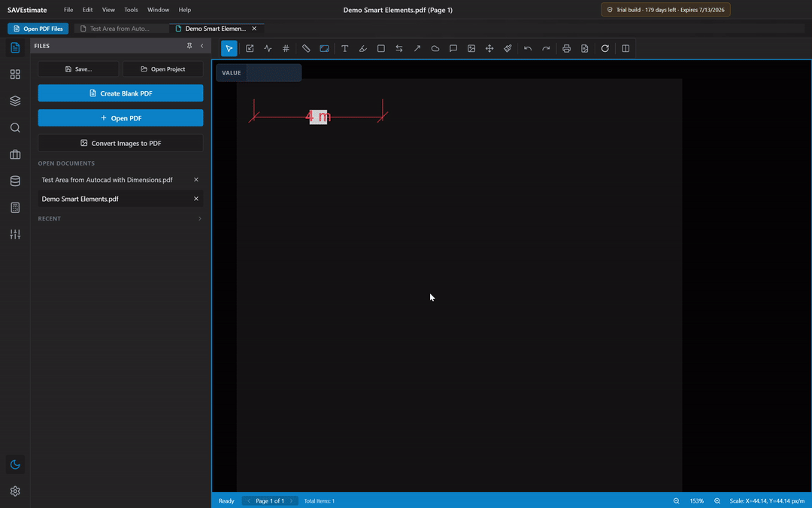This screenshot has width=812, height=508.
Task: Select the arrow pointer selection tool
Action: (229, 48)
